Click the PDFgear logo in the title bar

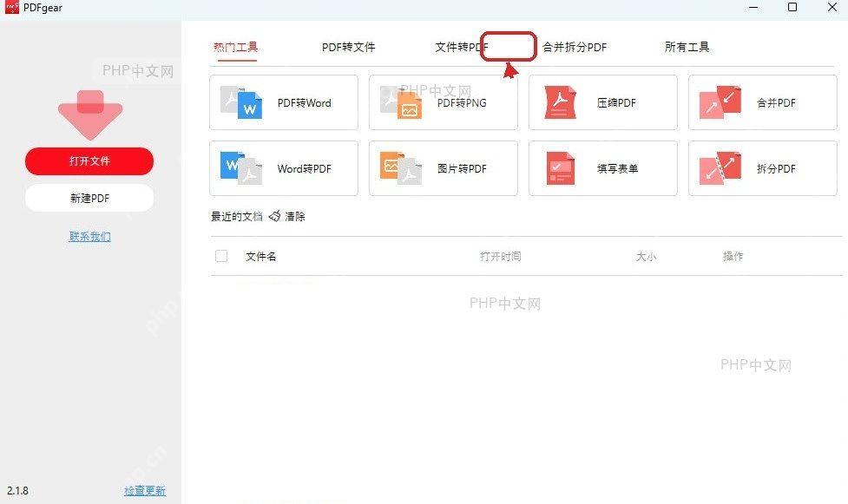click(x=12, y=7)
